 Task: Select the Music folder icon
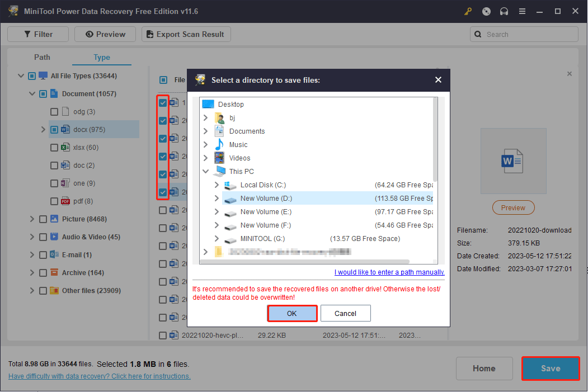point(219,145)
